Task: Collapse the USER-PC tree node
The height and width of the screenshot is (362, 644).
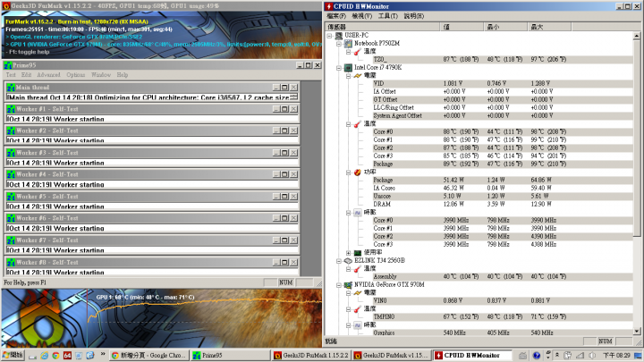Action: coord(329,35)
